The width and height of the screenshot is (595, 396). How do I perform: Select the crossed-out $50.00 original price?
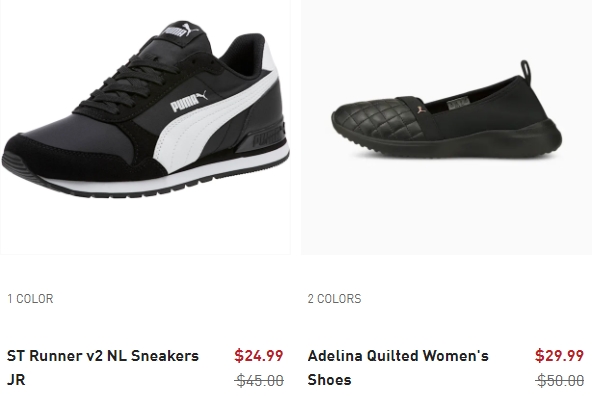[560, 380]
